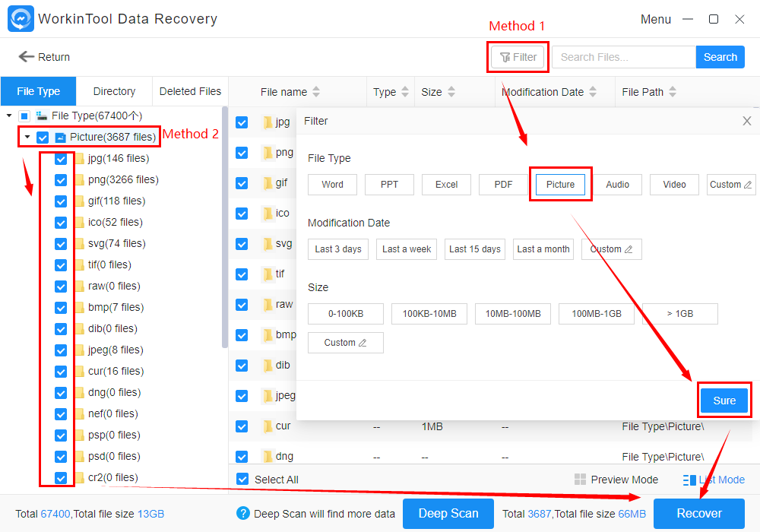Image resolution: width=760 pixels, height=532 pixels.
Task: Toggle the Select All checkbox
Action: point(242,480)
